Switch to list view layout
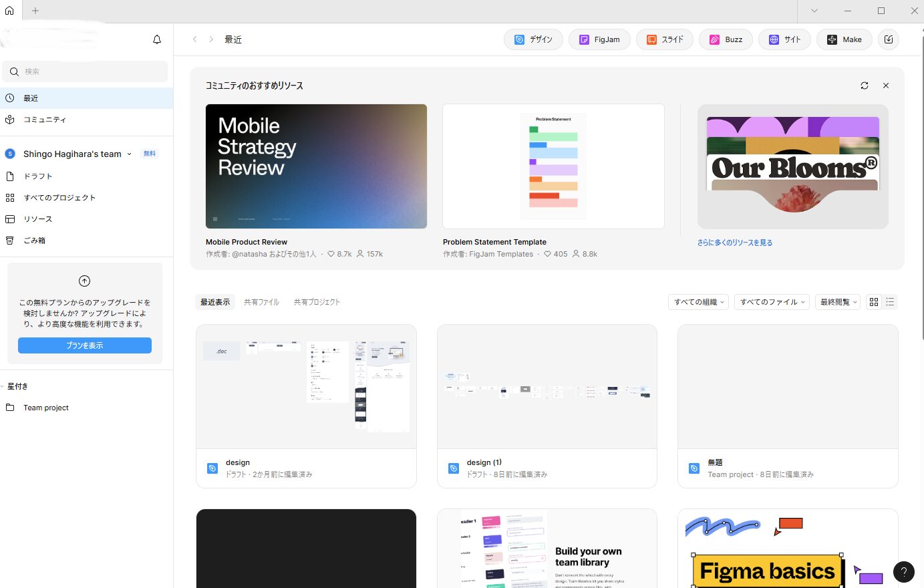Screen dimensions: 924x588 (890, 302)
